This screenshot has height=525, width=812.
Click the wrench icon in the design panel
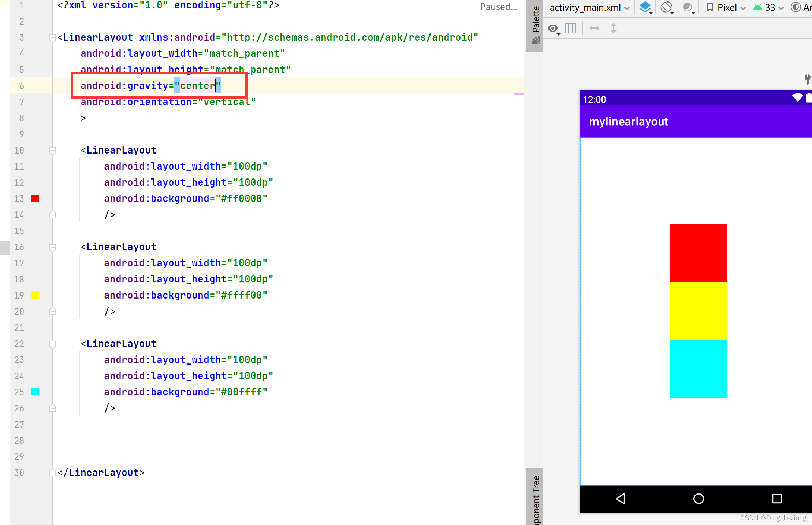click(807, 79)
